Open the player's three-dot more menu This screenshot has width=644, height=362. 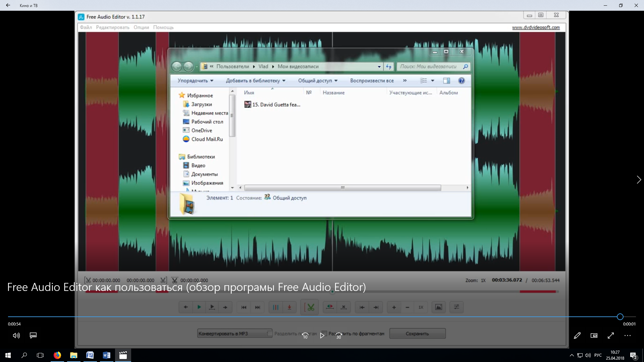coord(628,336)
